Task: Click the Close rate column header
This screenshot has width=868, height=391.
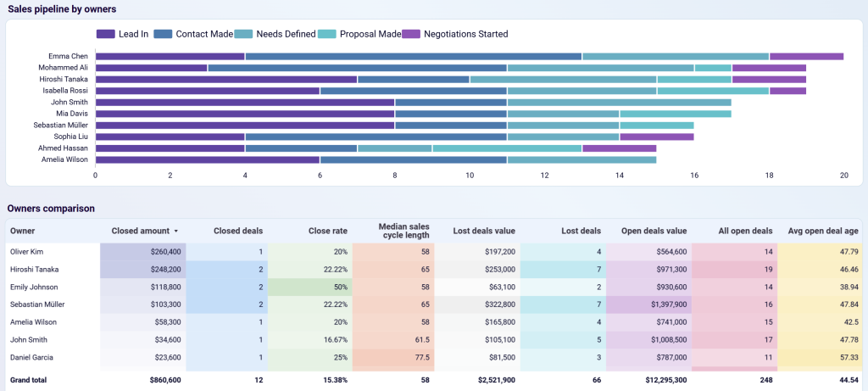Action: (327, 231)
